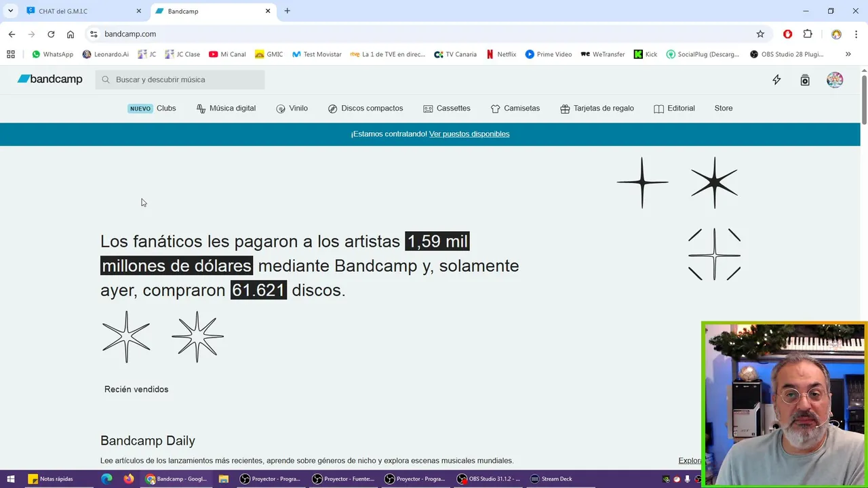Open the Windows Start menu
Screen dimensions: 868x488
tap(11, 479)
